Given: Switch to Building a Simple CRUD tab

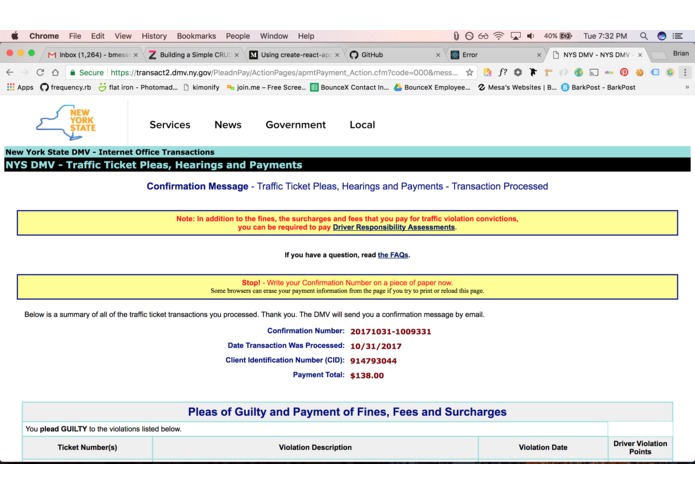Looking at the screenshot, I should click(194, 55).
